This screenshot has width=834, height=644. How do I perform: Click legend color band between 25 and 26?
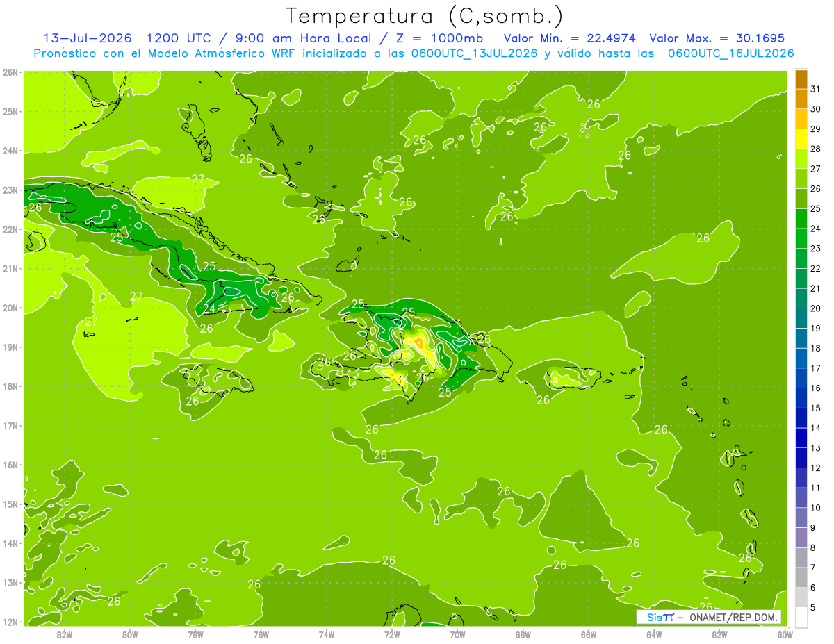801,199
